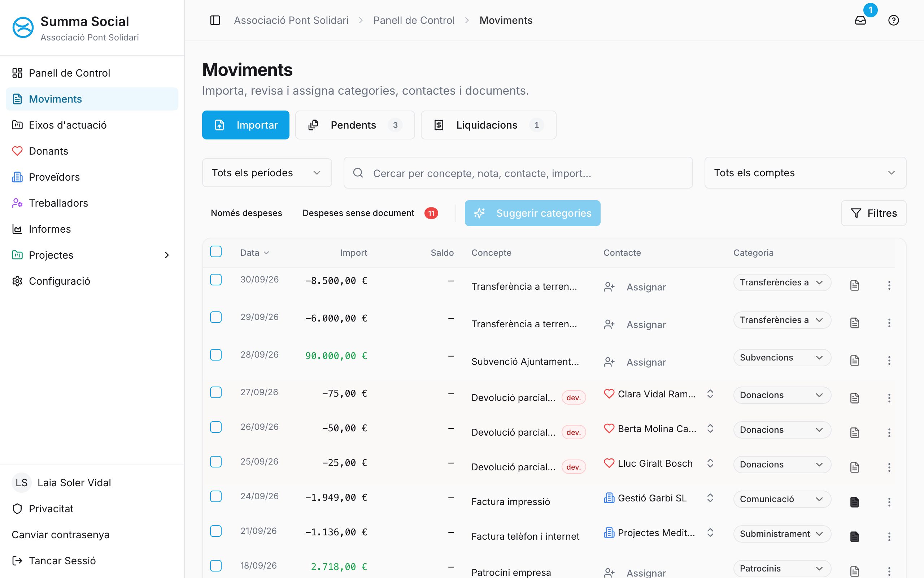Check the 24/09/26 row checkbox
This screenshot has height=578, width=924.
216,496
